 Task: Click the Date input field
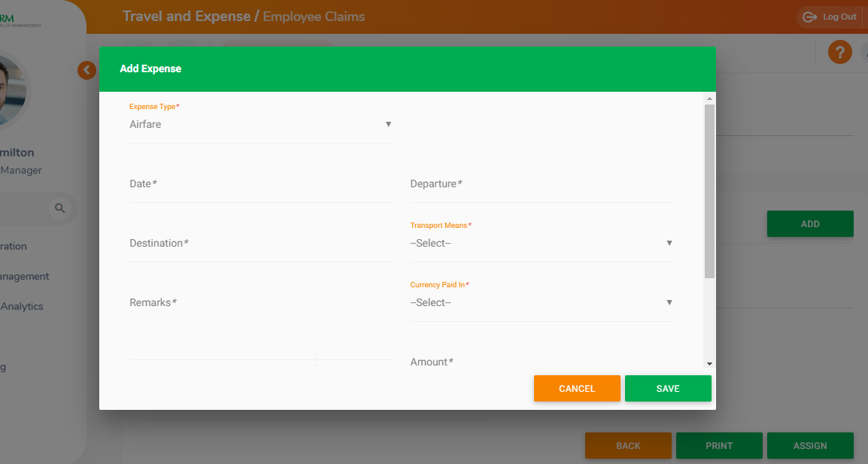(261, 184)
